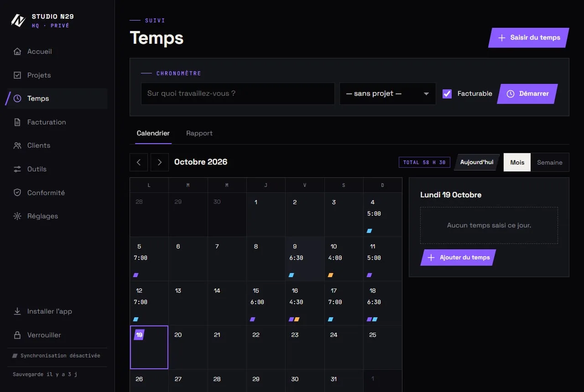The height and width of the screenshot is (392, 584).
Task: Click the Octobre 2026 month title
Action: click(x=201, y=162)
